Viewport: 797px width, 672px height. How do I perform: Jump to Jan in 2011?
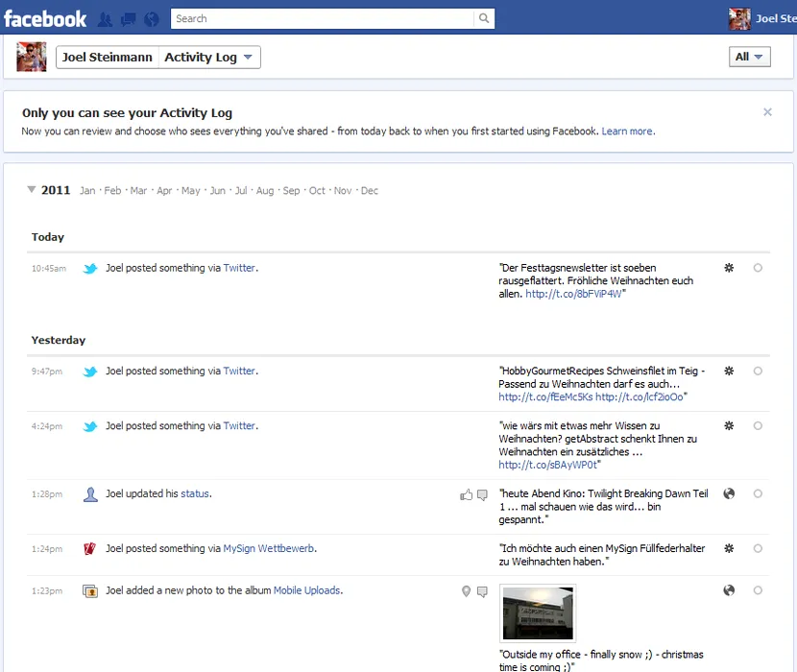pyautogui.click(x=87, y=191)
